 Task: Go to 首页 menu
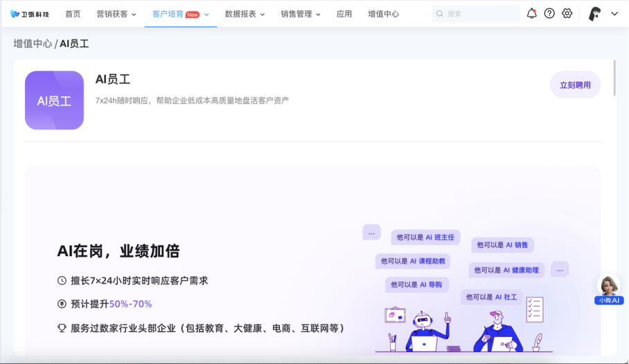pyautogui.click(x=73, y=14)
